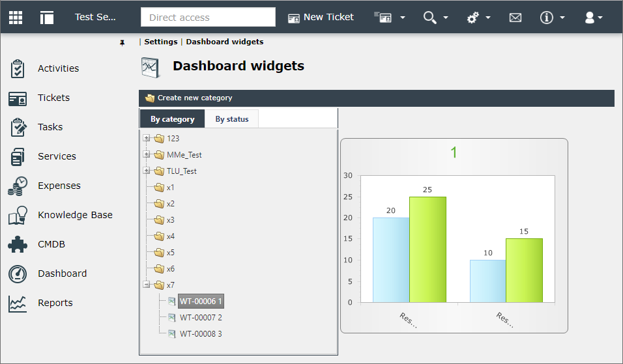
Task: Switch to the By status tab
Action: pos(232,119)
